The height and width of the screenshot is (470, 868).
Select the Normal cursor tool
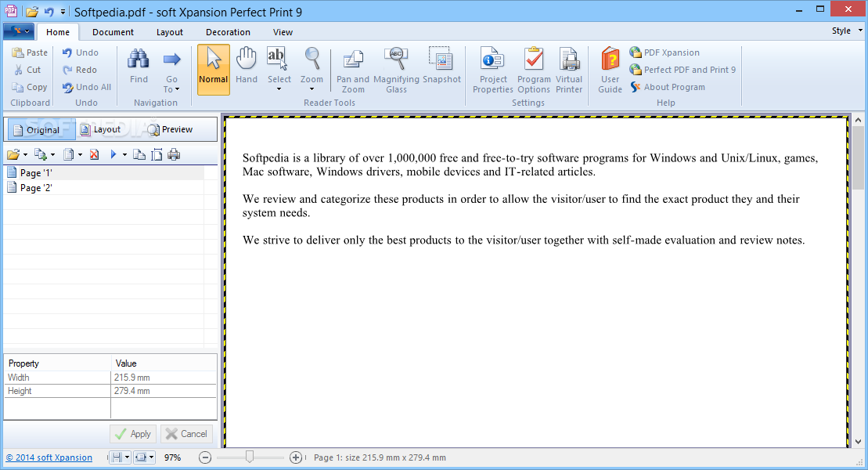click(x=214, y=69)
